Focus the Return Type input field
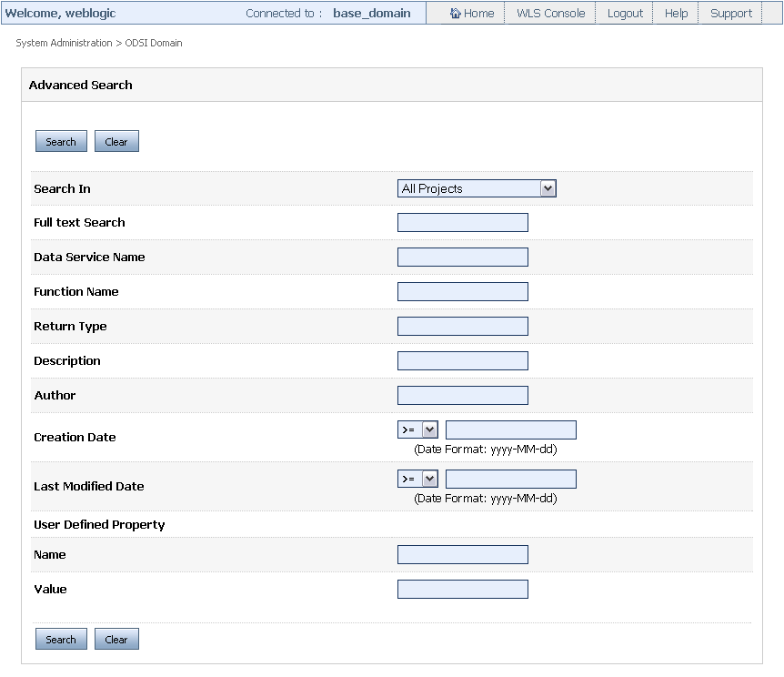This screenshot has height=677, width=784. 463,327
